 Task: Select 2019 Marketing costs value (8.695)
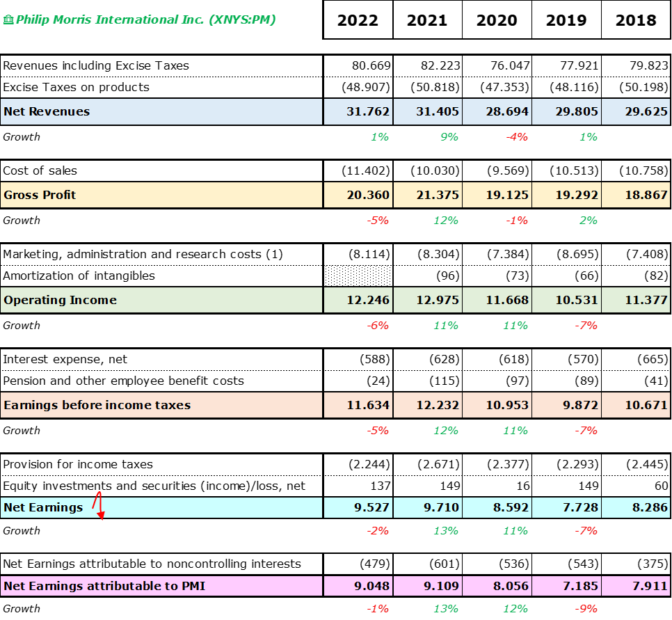(x=577, y=254)
